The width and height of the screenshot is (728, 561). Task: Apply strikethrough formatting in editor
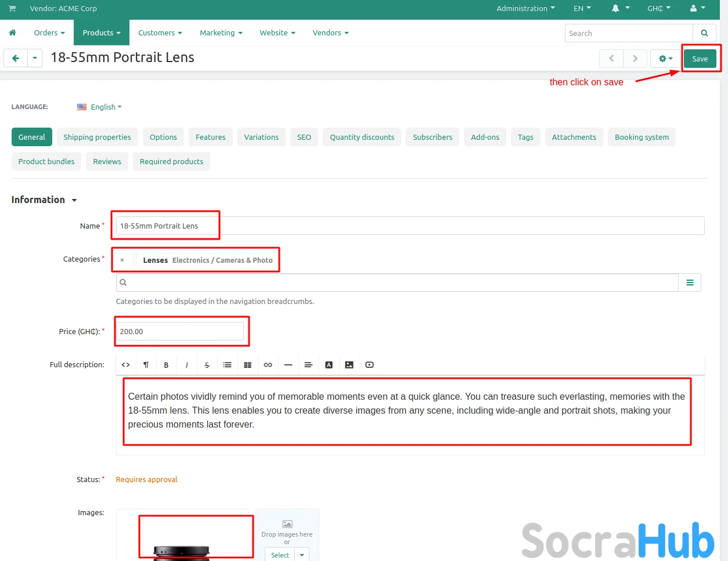(207, 365)
